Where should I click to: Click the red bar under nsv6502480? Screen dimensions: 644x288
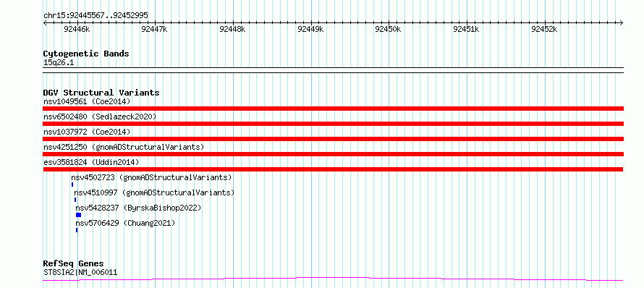(x=333, y=124)
